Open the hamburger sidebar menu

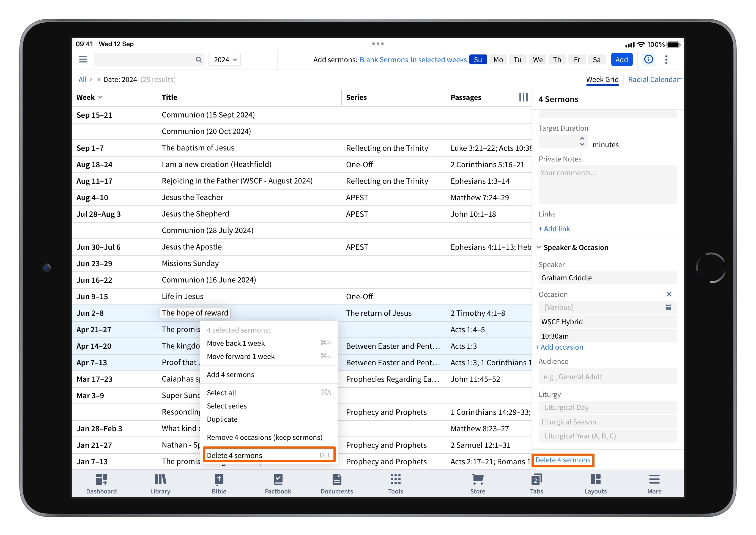point(83,60)
